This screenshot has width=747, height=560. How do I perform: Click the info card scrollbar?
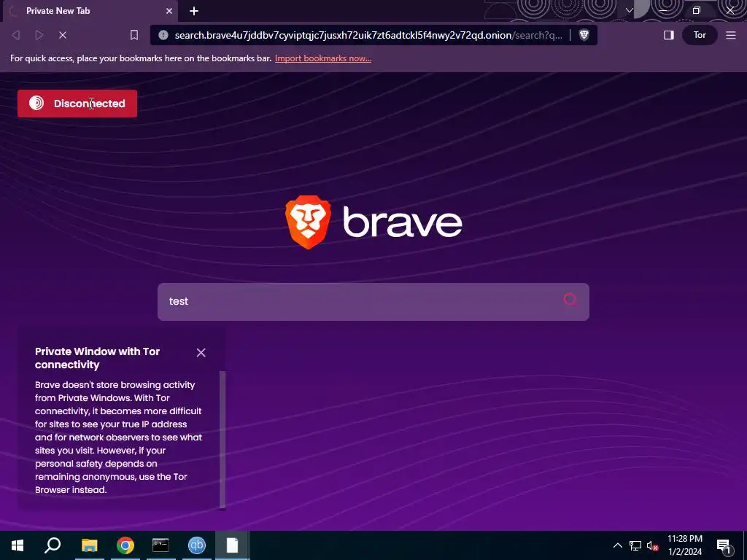tap(222, 440)
